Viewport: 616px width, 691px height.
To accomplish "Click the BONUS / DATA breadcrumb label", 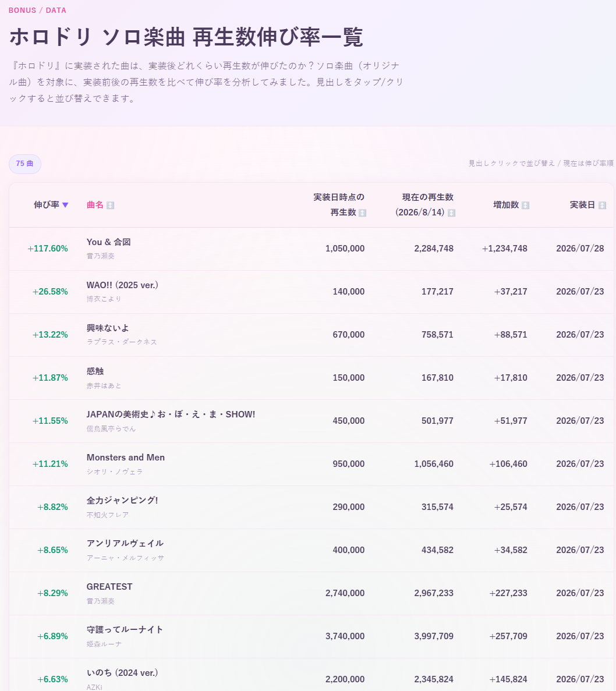I will coord(37,10).
